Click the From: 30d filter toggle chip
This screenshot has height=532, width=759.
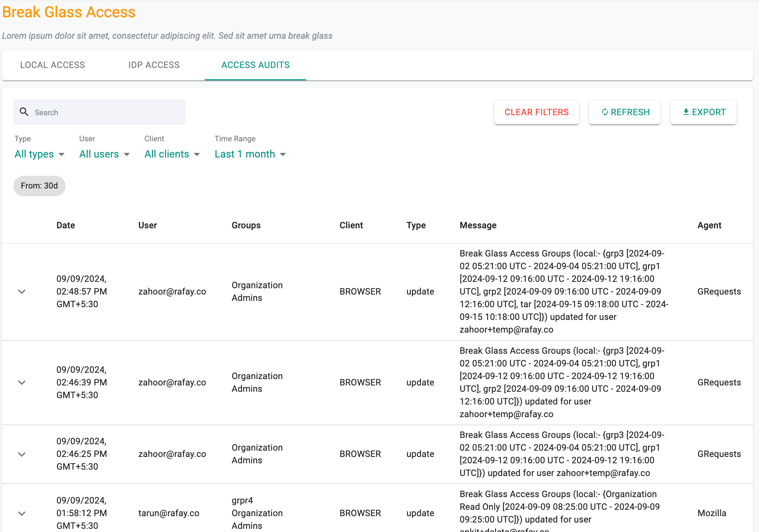pyautogui.click(x=39, y=186)
